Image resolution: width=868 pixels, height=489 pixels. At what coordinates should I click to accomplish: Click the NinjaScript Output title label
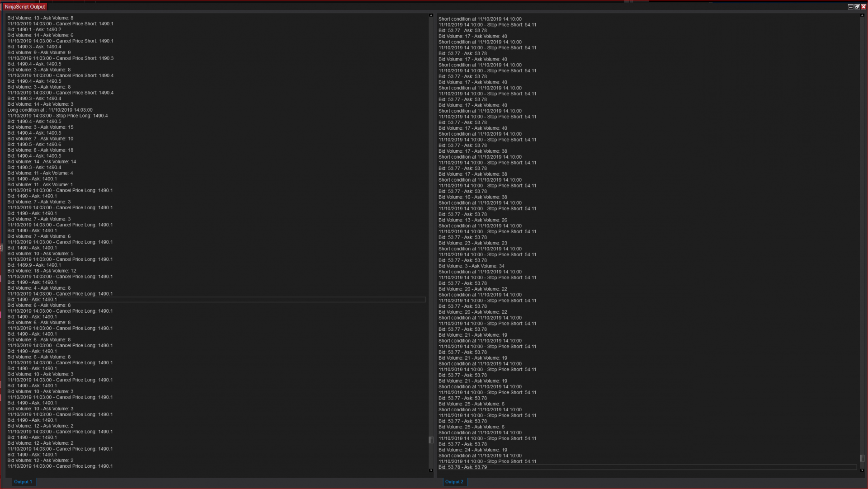coord(25,7)
